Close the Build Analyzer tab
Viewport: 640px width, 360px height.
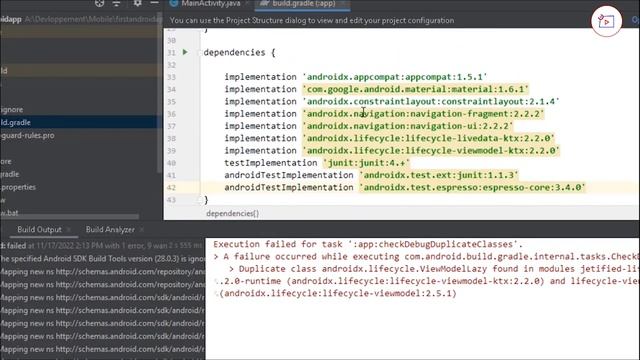pyautogui.click(x=141, y=230)
